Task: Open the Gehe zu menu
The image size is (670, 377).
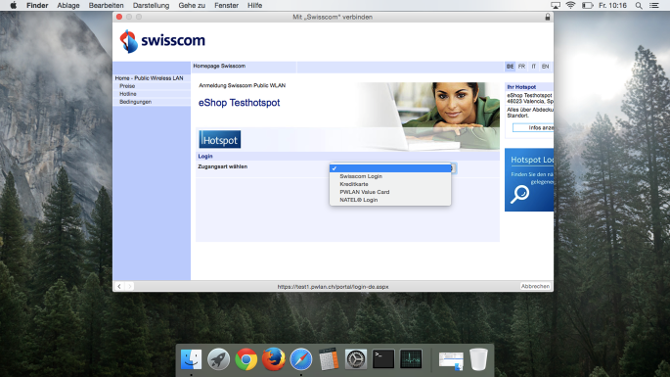Action: (192, 6)
